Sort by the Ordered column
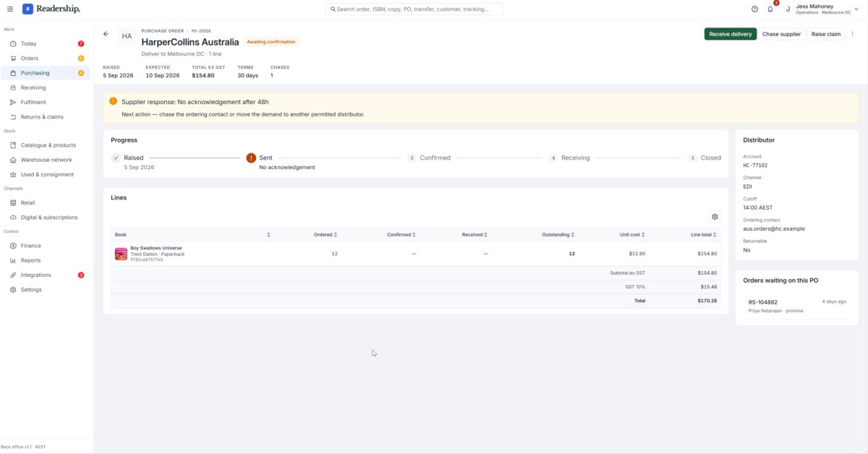 click(x=325, y=235)
